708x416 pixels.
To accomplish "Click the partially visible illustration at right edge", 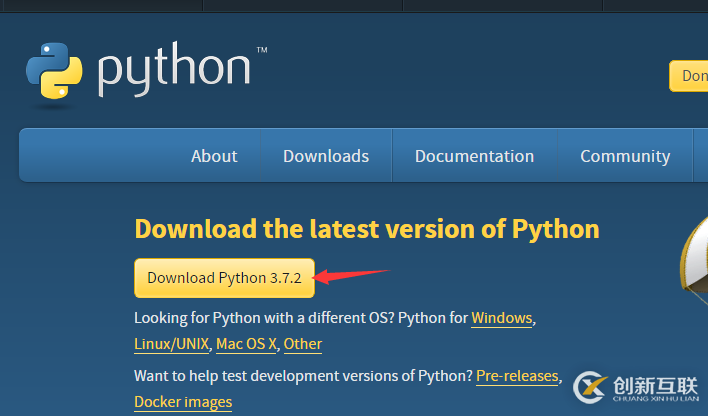I will click(695, 262).
